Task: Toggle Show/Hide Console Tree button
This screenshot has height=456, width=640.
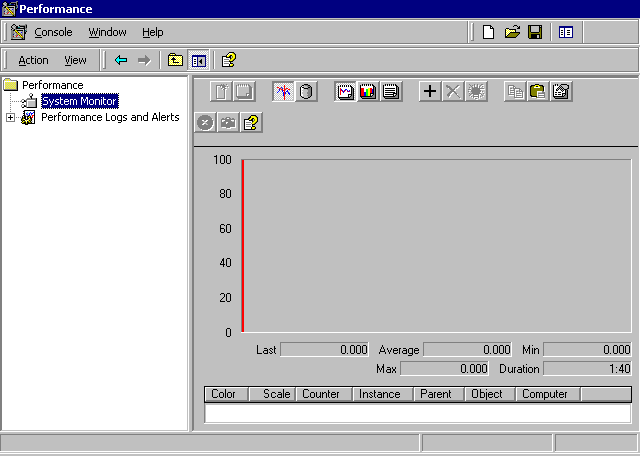Action: pos(198,60)
